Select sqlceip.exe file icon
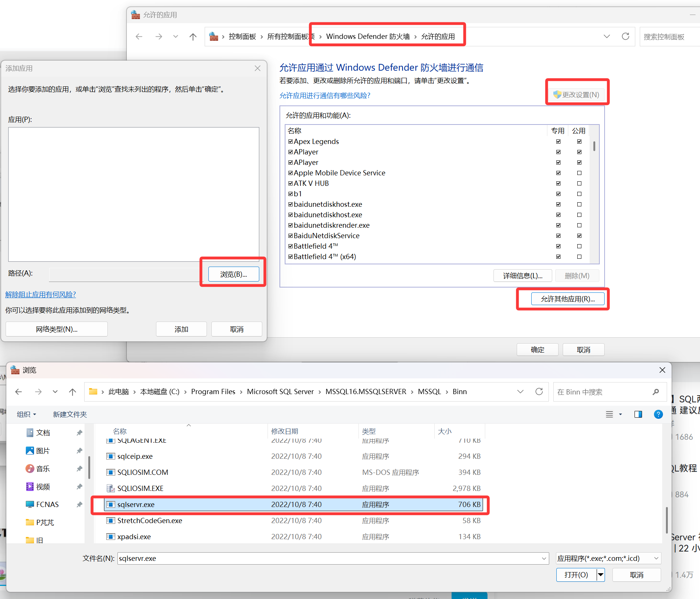Viewport: 700px width, 599px height. 110,456
